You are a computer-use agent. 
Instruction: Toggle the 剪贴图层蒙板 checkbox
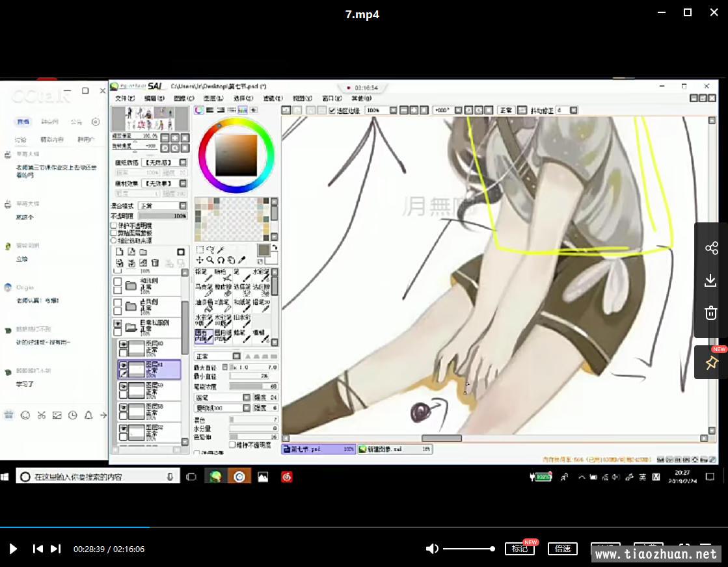tap(114, 233)
